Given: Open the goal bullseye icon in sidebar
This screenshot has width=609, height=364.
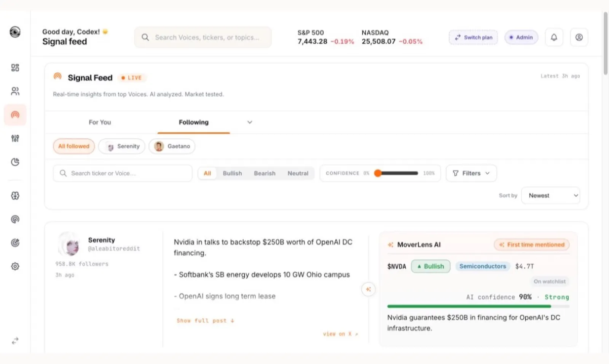Looking at the screenshot, I should (x=15, y=243).
